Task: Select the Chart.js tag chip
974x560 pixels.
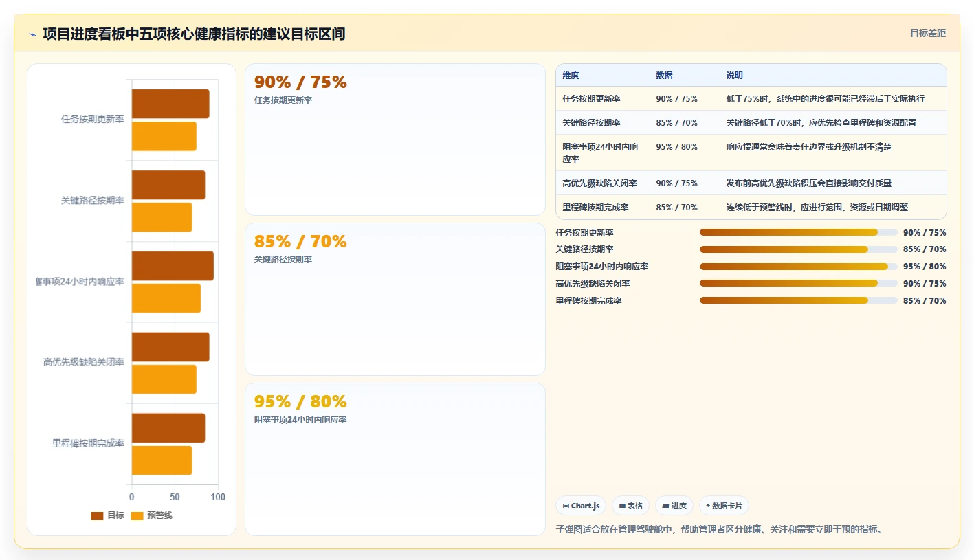Action: pos(581,506)
